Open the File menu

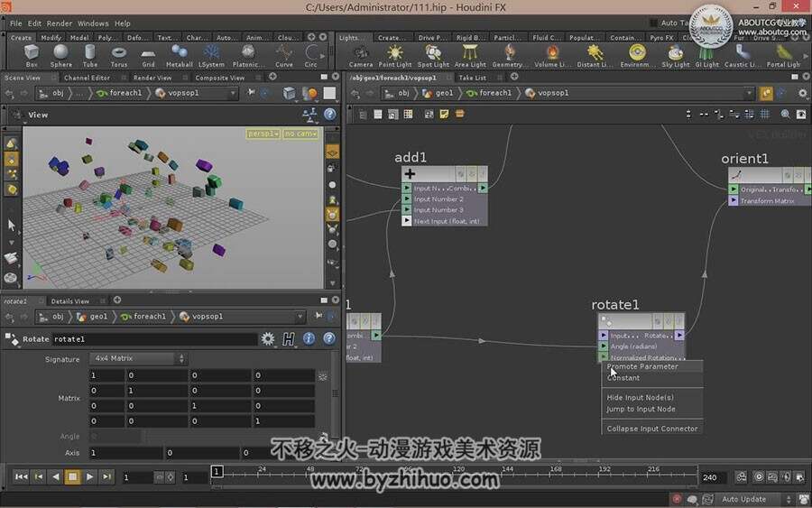coord(16,23)
